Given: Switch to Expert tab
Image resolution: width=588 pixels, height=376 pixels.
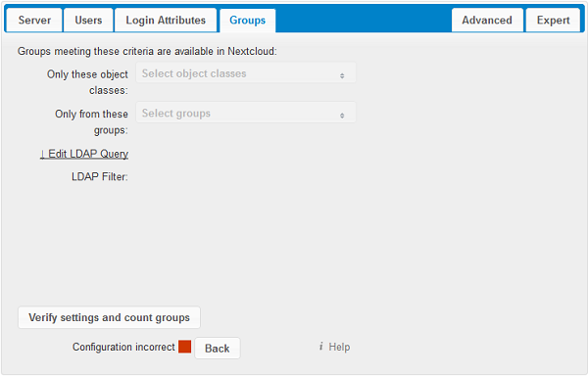Looking at the screenshot, I should [x=553, y=21].
